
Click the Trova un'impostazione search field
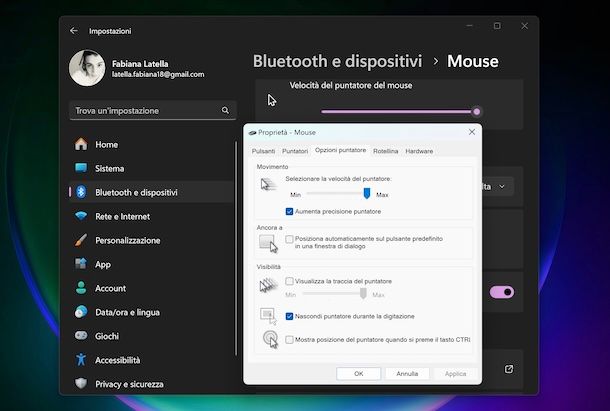(x=152, y=111)
